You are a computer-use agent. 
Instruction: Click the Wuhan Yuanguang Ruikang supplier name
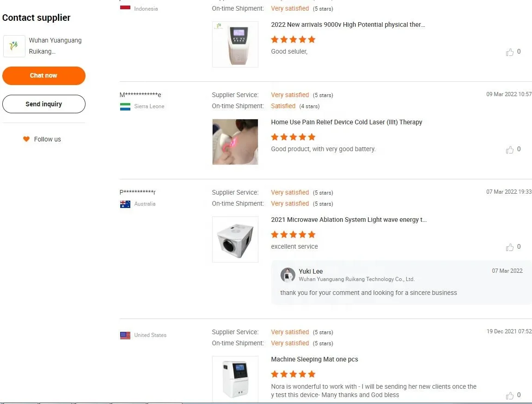tap(55, 46)
